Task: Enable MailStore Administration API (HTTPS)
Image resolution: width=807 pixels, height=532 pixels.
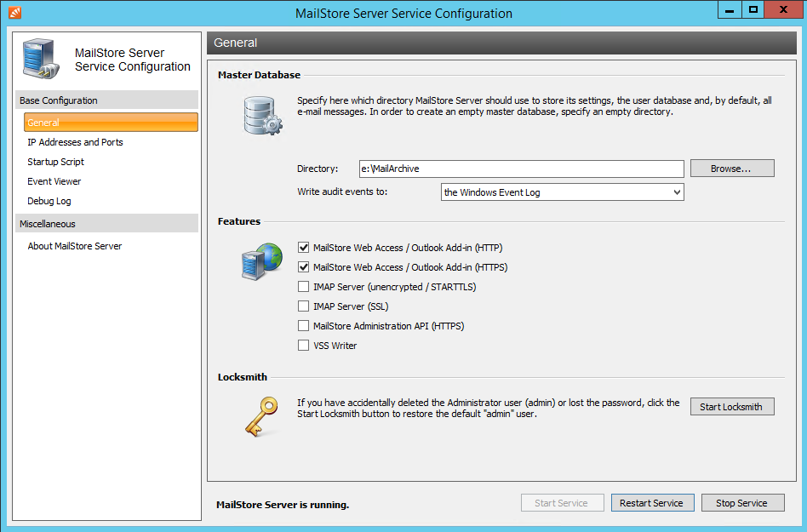Action: click(304, 326)
